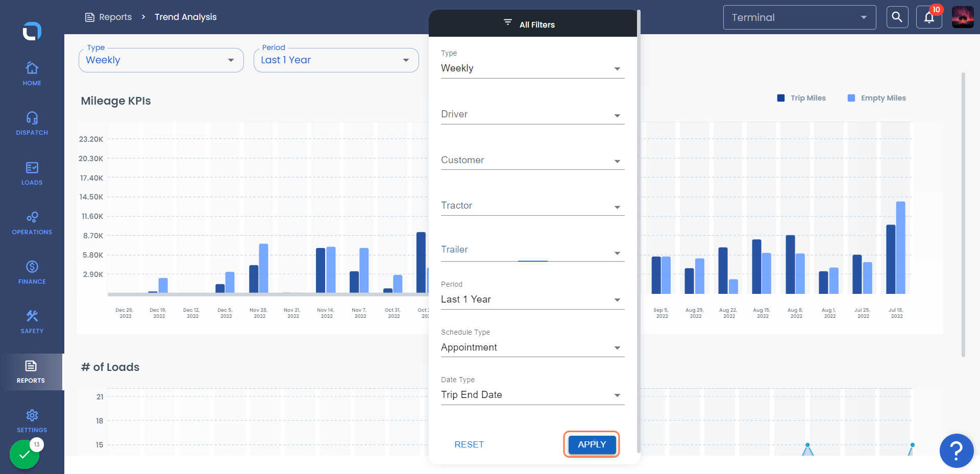Click the 23.20K axis label
Image resolution: width=980 pixels, height=474 pixels.
coord(91,139)
